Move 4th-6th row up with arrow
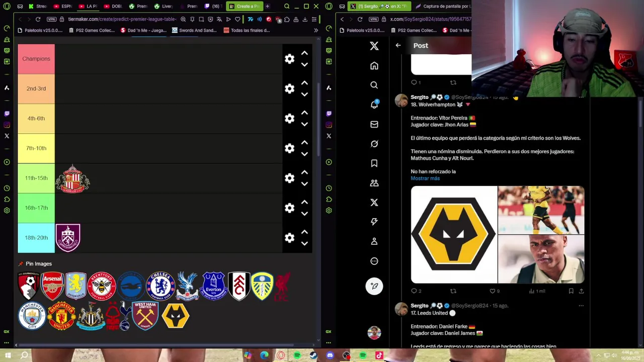The width and height of the screenshot is (644, 362). 304,113
